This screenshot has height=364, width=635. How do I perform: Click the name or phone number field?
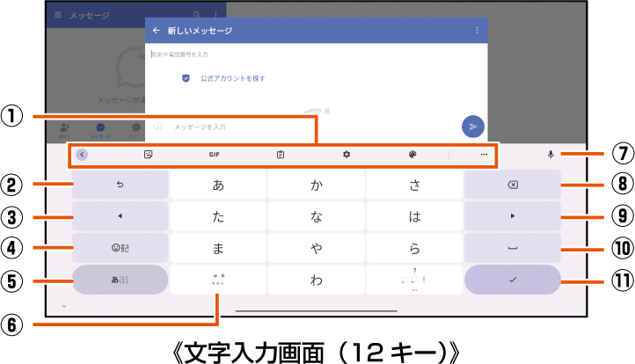(316, 55)
